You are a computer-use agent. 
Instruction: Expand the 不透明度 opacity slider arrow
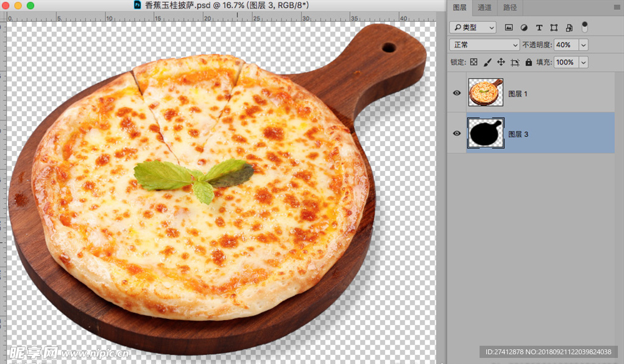coord(583,45)
